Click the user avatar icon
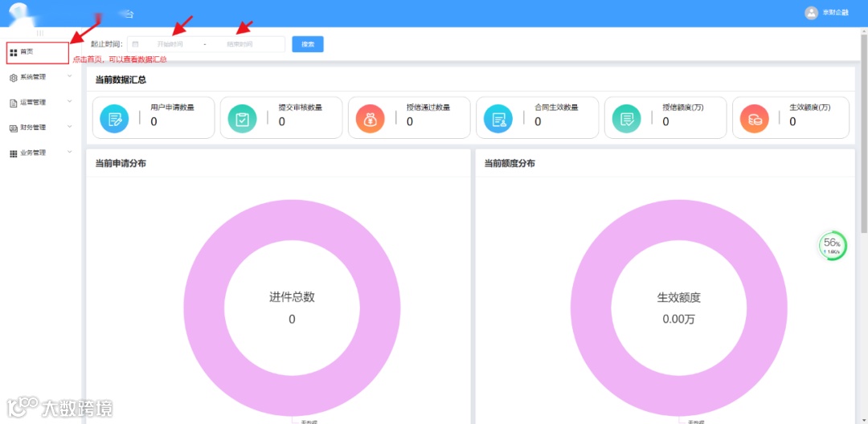 pos(811,13)
